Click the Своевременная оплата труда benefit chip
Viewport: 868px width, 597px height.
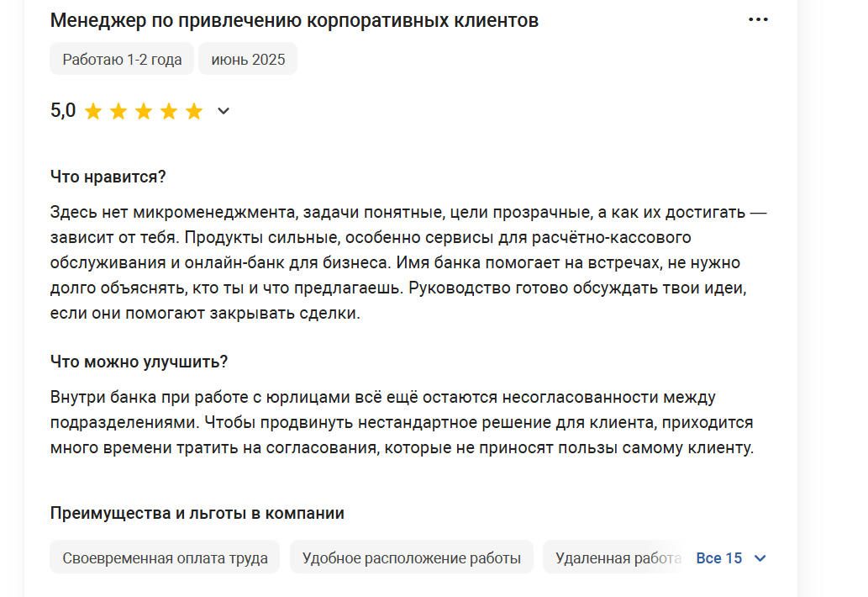point(165,557)
